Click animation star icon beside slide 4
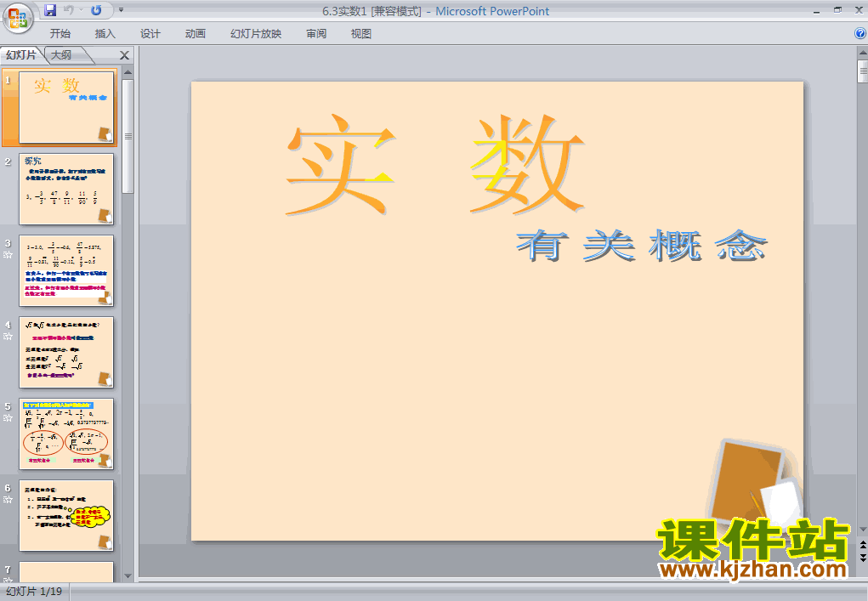Image resolution: width=868 pixels, height=601 pixels. [8, 337]
